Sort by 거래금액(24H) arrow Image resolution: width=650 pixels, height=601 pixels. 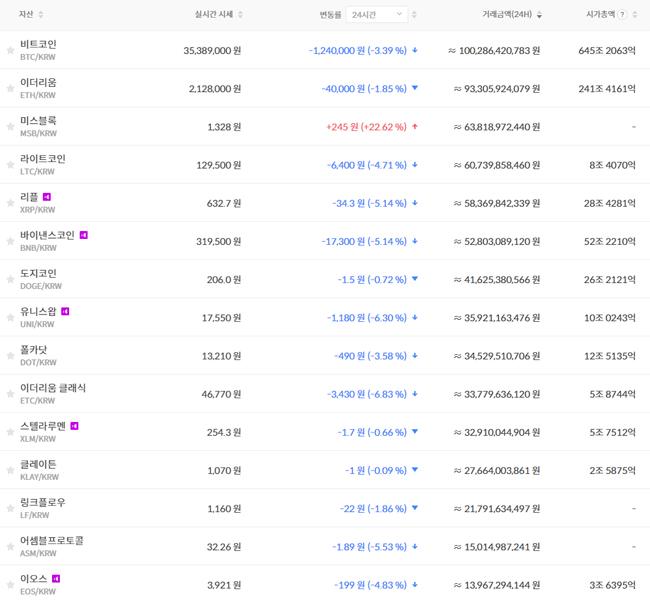(x=539, y=15)
